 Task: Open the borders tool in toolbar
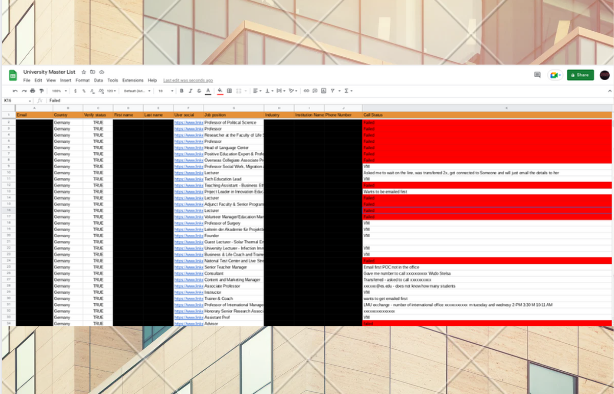coord(229,91)
